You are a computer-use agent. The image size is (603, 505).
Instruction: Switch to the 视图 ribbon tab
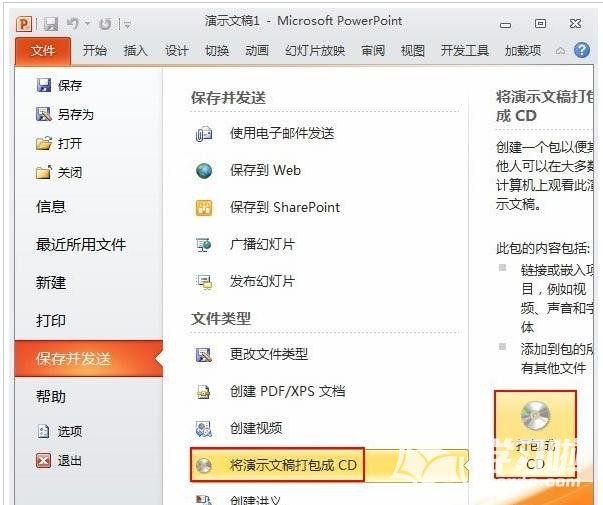coord(413,50)
